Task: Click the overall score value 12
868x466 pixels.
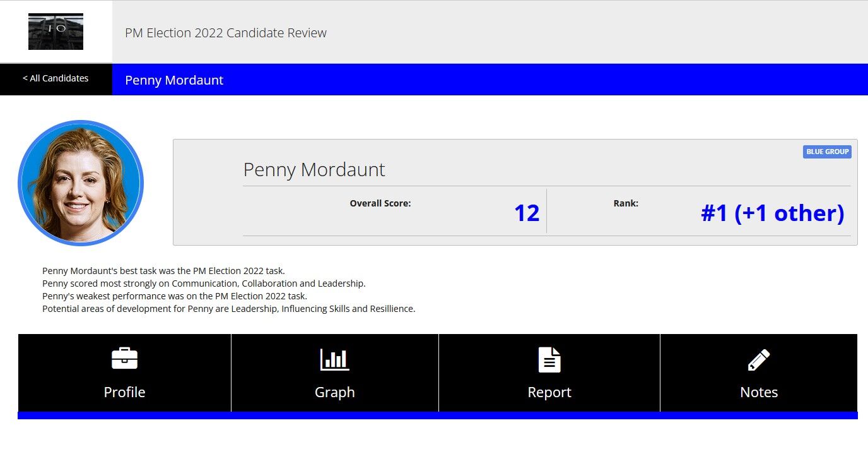Action: [x=527, y=213]
